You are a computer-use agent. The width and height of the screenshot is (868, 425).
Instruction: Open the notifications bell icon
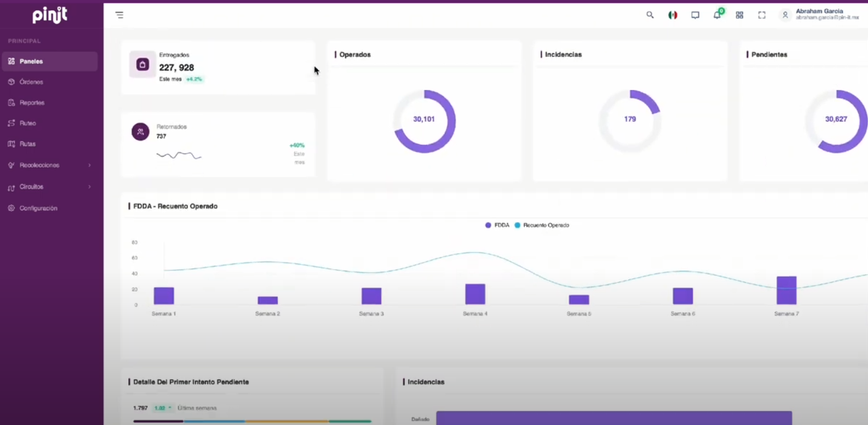[717, 15]
